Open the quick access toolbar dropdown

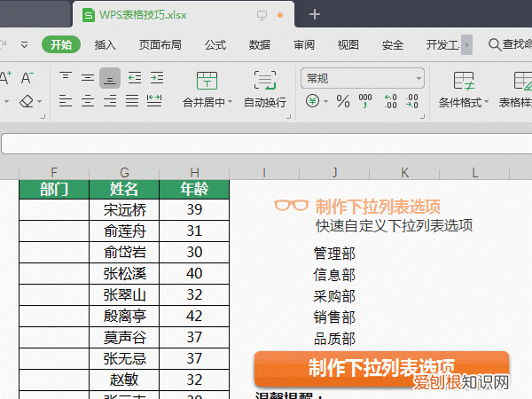coord(24,45)
